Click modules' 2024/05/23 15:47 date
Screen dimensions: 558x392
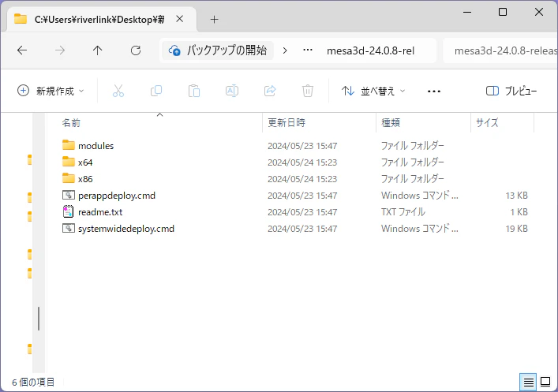tap(302, 146)
